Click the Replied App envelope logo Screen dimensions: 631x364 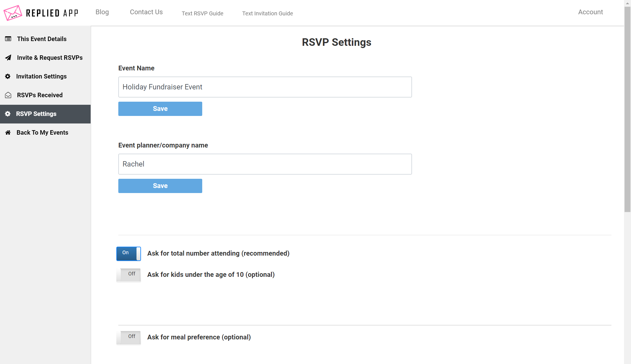pyautogui.click(x=13, y=13)
